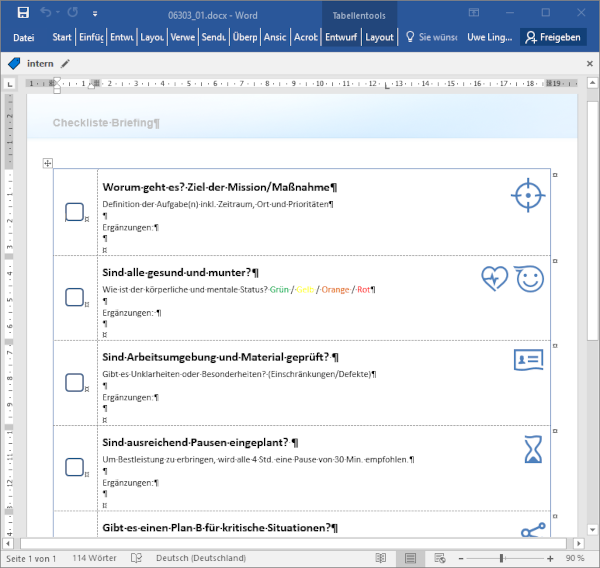Click the crosshair target icon in the table
The height and width of the screenshot is (568, 600).
click(x=528, y=195)
